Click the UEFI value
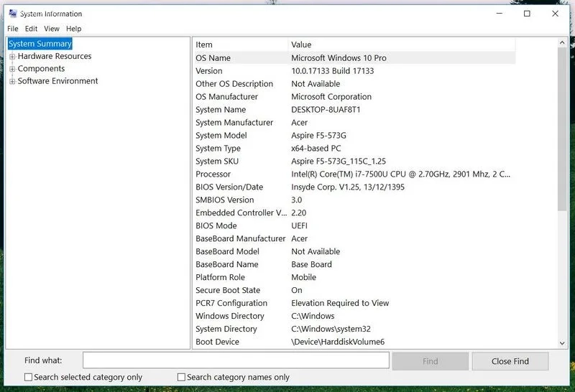Image resolution: width=575 pixels, height=392 pixels. pos(299,225)
